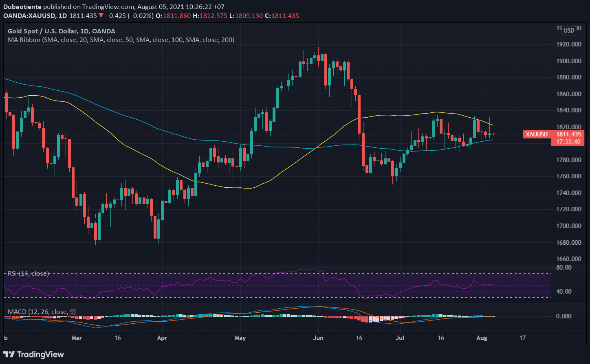Viewport: 590px width, 364px height.
Task: Click the Jul date label on time axis
Action: click(401, 338)
